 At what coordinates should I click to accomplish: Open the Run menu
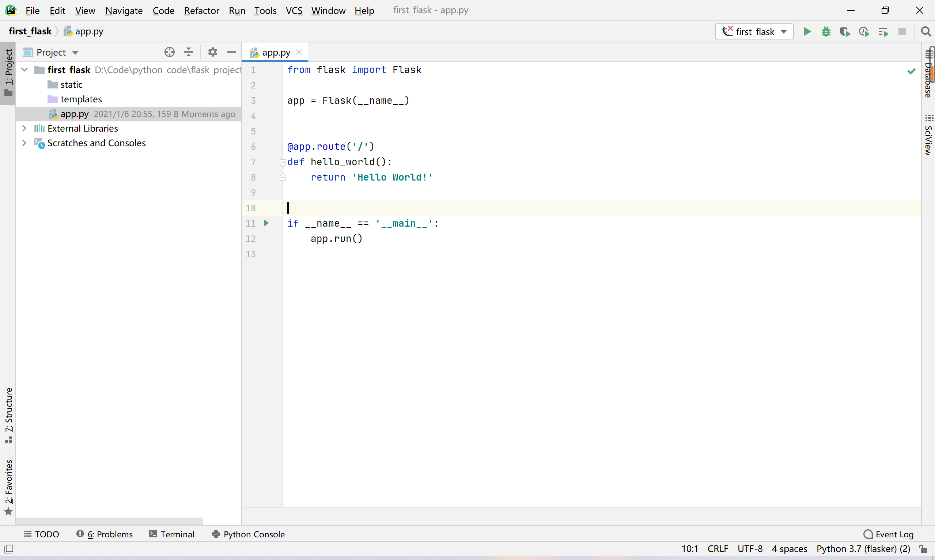click(x=237, y=11)
